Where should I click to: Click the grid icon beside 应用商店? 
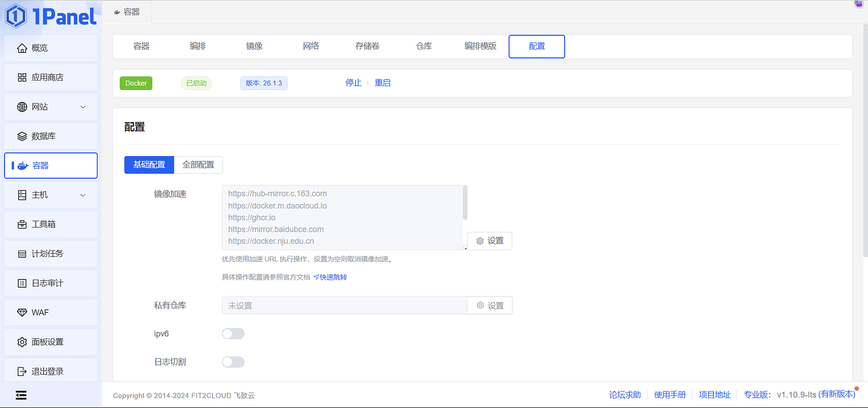(x=22, y=77)
